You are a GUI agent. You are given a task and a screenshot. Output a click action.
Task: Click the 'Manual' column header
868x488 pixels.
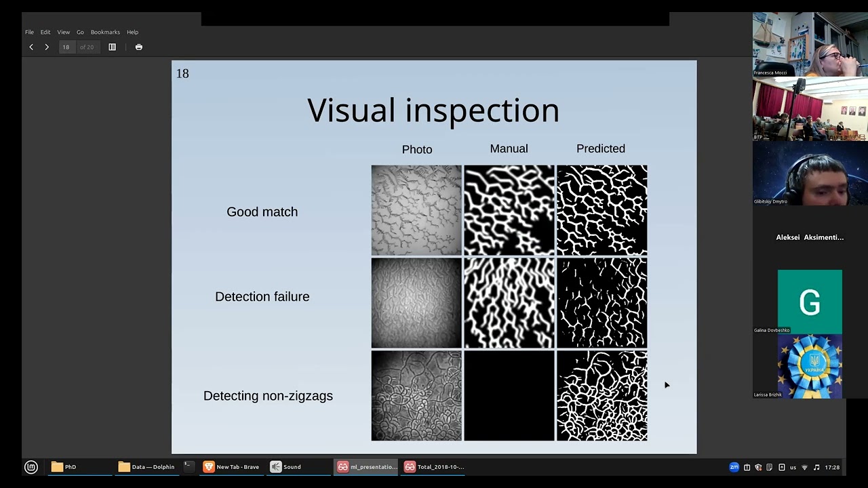click(x=509, y=148)
